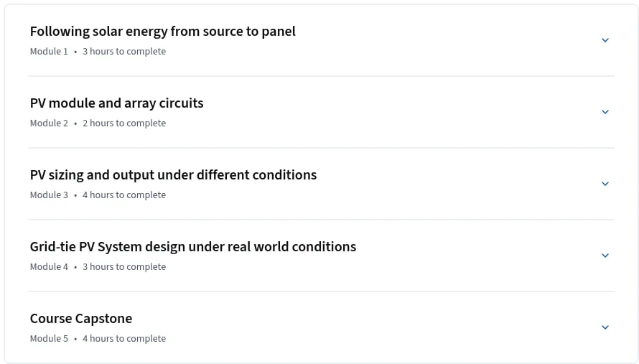Select 'PV module and array circuits' heading
639x364 pixels.
coord(116,103)
